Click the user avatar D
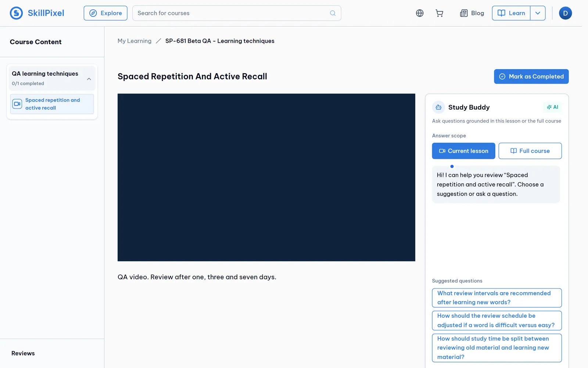The width and height of the screenshot is (588, 368). click(x=565, y=13)
